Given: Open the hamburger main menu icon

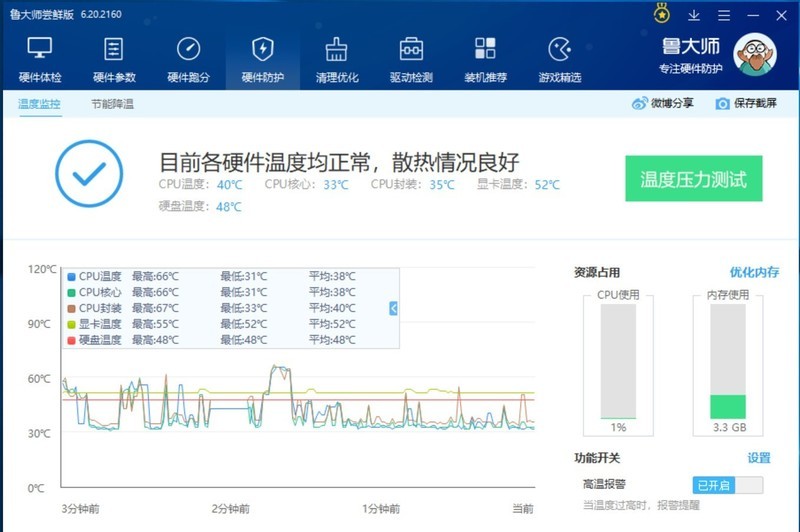Looking at the screenshot, I should point(724,15).
